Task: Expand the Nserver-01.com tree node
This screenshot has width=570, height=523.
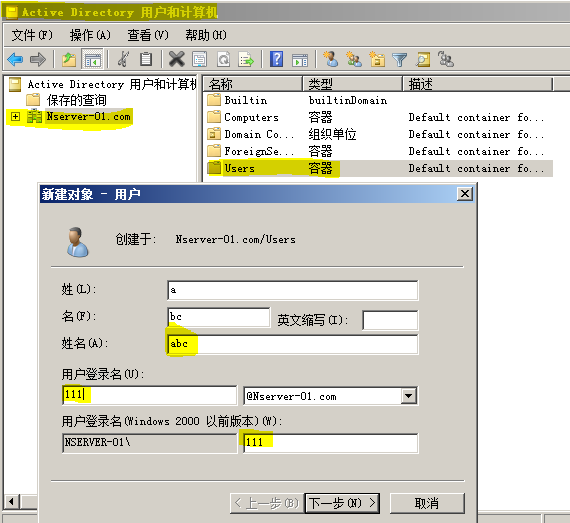Action: [x=15, y=117]
